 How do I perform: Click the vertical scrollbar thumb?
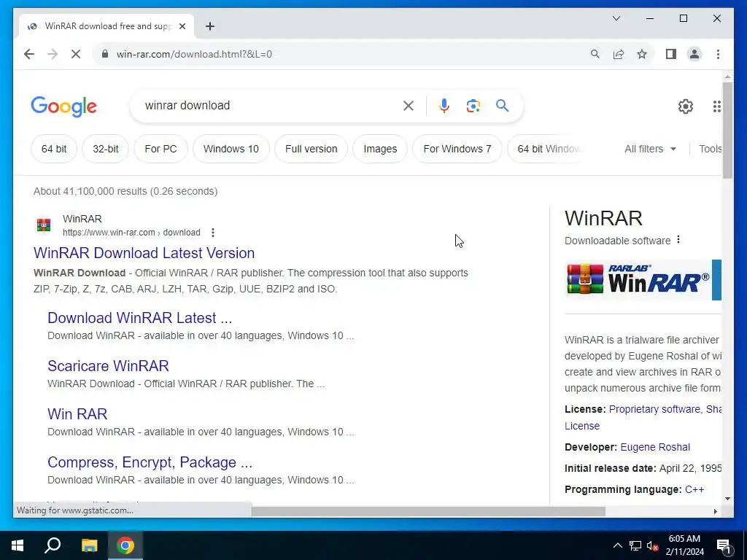point(727,130)
